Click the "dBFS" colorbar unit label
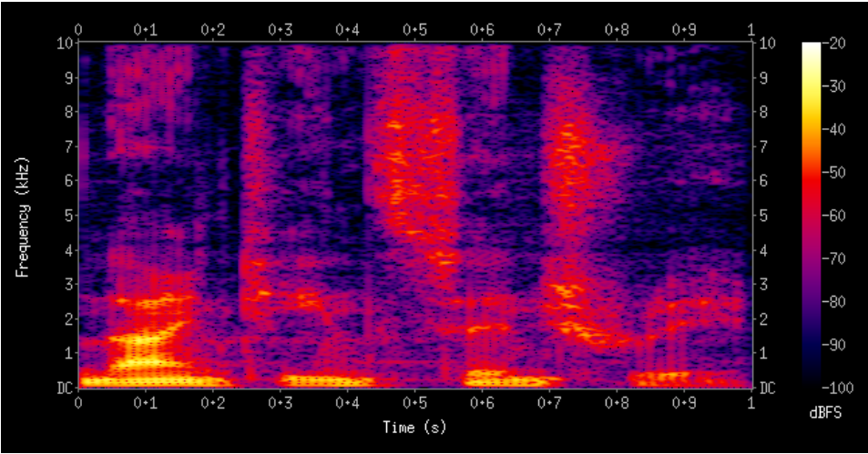868x454 pixels. (825, 412)
